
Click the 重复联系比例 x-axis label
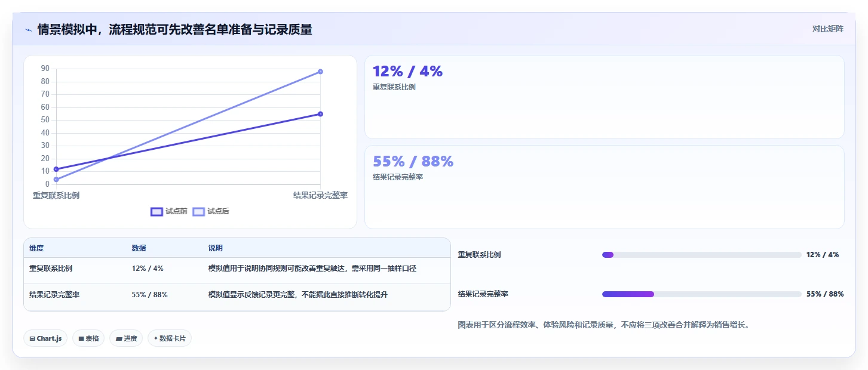56,195
